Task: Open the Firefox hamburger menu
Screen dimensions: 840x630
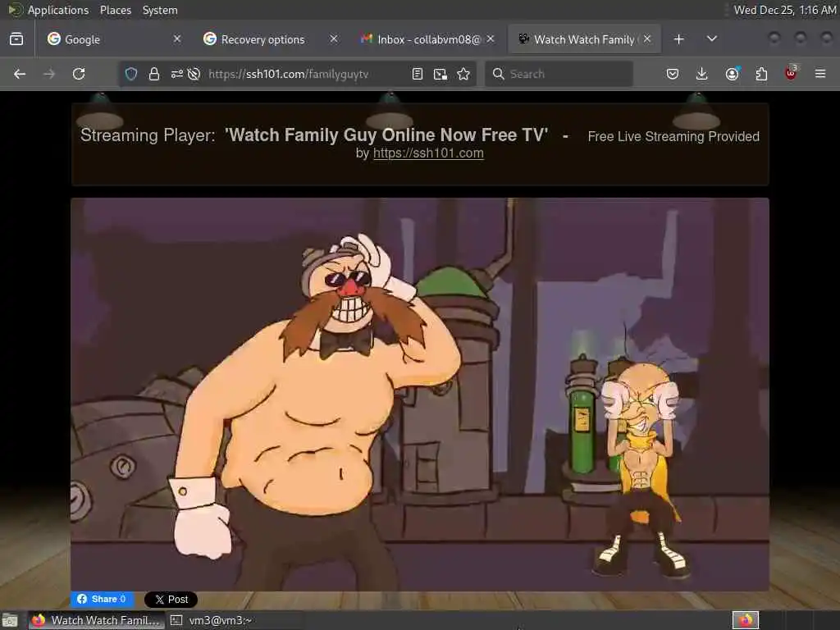Action: click(820, 74)
